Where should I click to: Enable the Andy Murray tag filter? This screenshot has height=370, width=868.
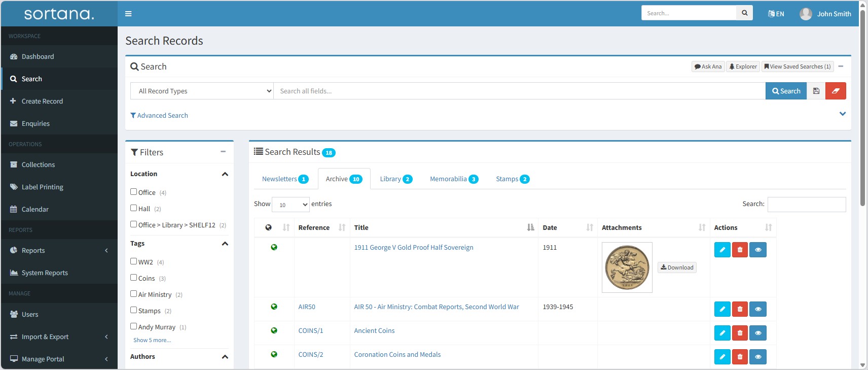coord(134,326)
